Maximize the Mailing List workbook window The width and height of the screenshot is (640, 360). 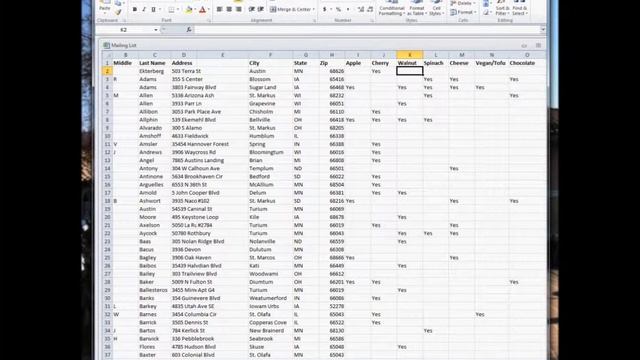[538, 45]
